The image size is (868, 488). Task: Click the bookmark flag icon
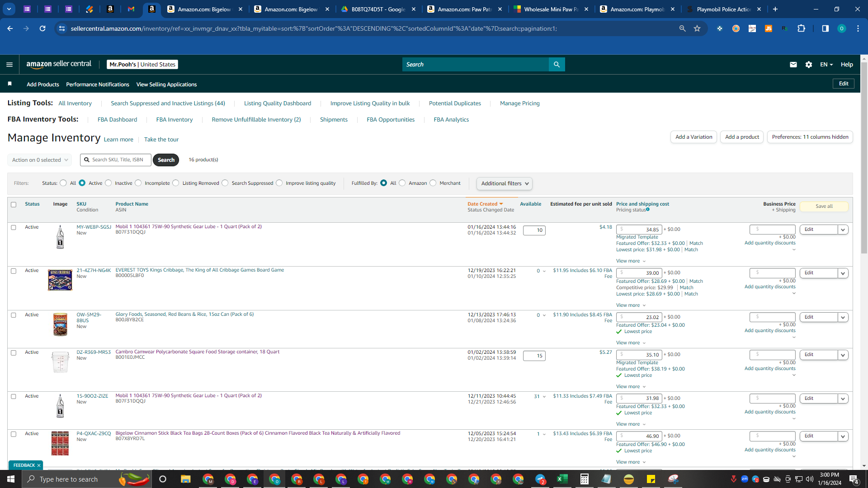point(9,84)
